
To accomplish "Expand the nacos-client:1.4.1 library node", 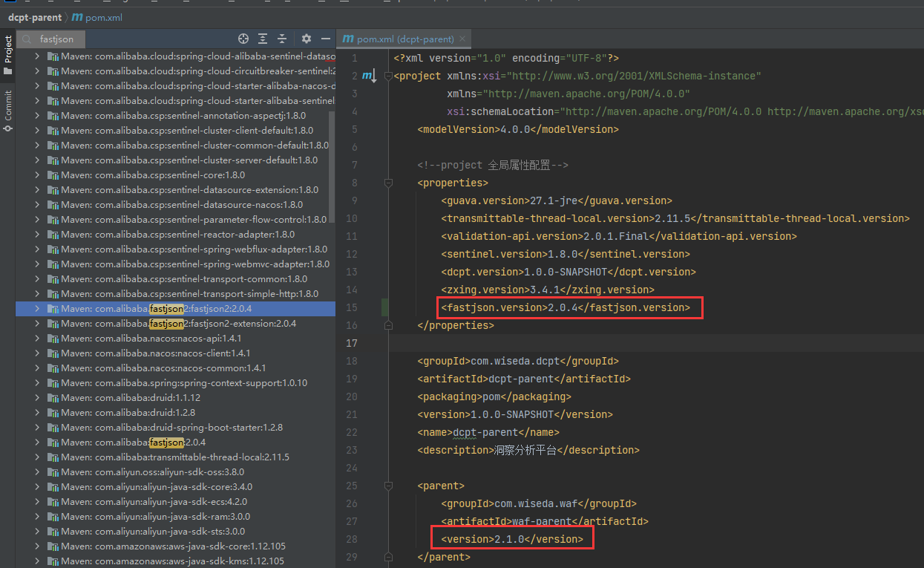I will (x=37, y=353).
